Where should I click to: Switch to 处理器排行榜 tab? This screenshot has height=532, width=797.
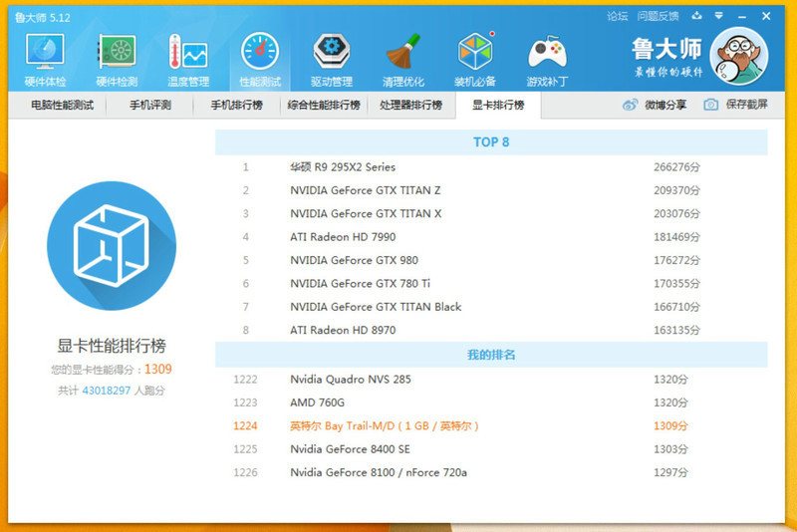[410, 106]
